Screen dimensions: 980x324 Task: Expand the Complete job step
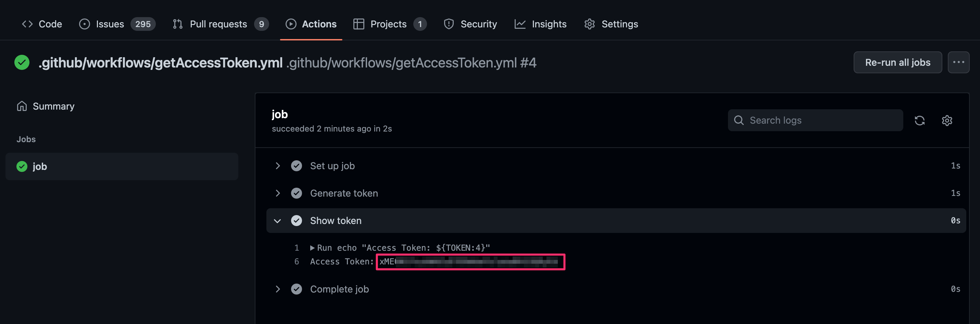point(278,289)
